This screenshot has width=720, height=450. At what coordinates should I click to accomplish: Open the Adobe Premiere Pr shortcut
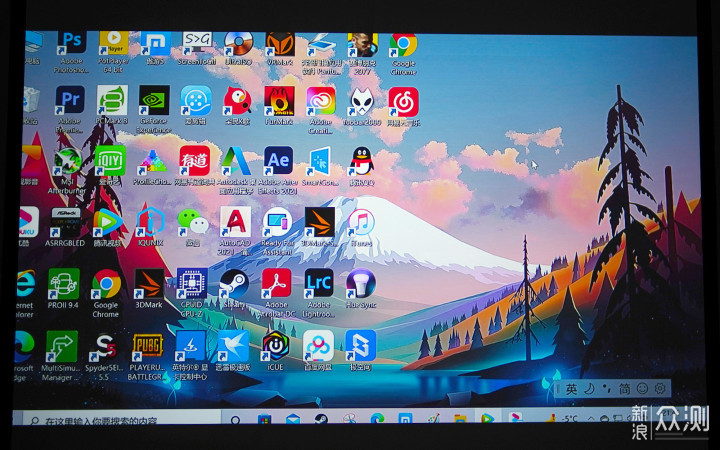pyautogui.click(x=70, y=100)
